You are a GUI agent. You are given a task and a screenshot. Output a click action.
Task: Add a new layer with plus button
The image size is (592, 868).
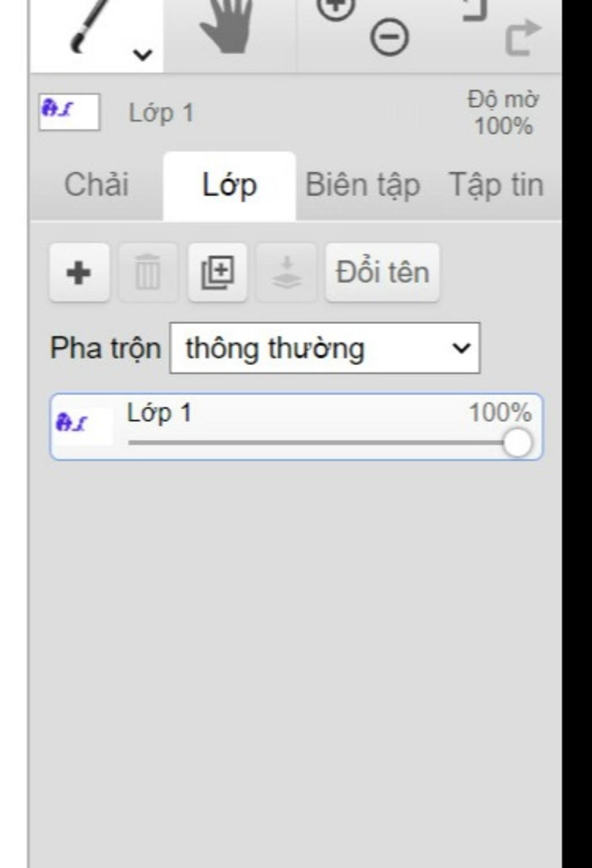(x=79, y=273)
